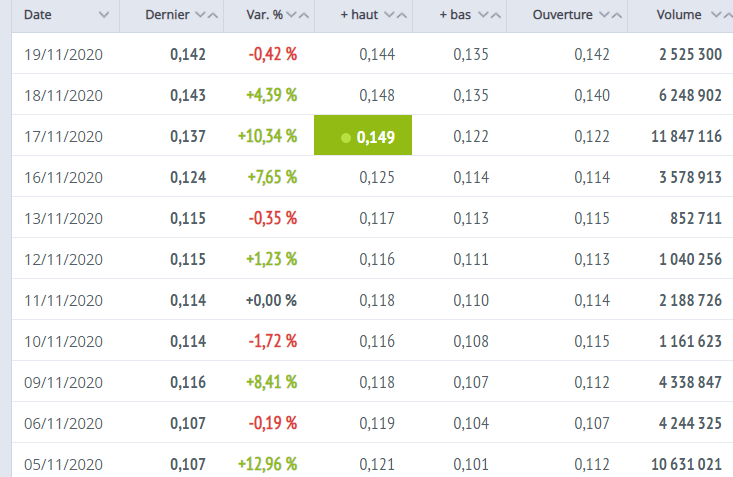
Task: Click volume 2 525 300 cell
Action: click(690, 55)
